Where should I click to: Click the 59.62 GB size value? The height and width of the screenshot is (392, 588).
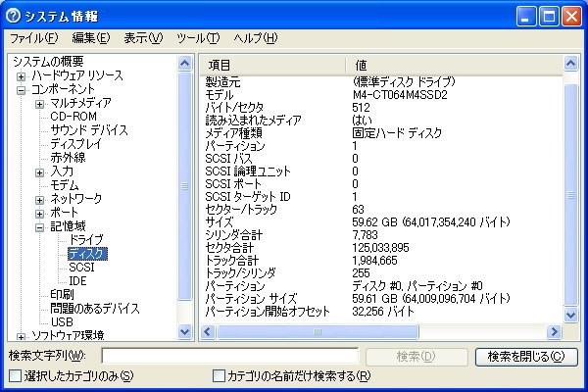point(431,222)
